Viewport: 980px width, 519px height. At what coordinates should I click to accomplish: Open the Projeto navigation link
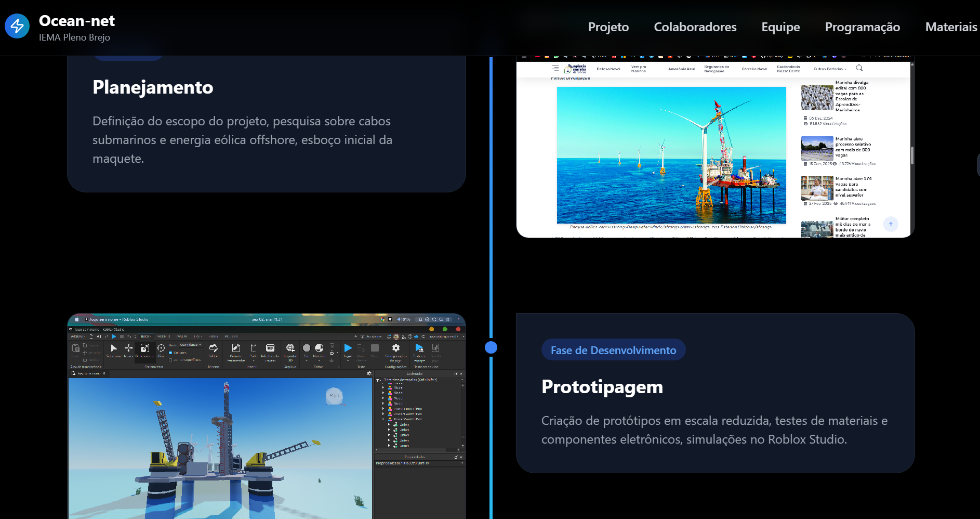(x=608, y=27)
